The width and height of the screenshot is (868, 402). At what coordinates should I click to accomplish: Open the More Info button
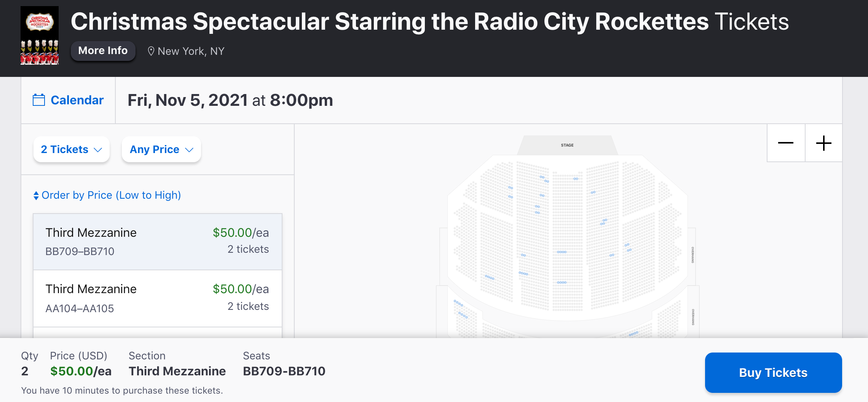(103, 51)
